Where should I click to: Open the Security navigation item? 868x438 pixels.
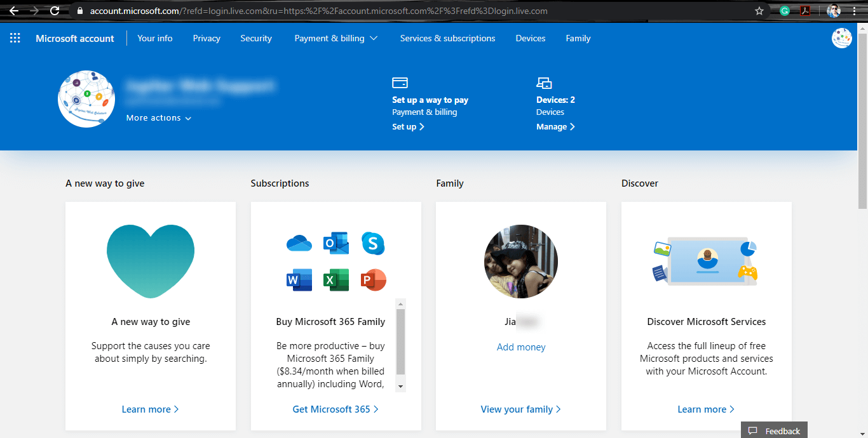coord(255,38)
